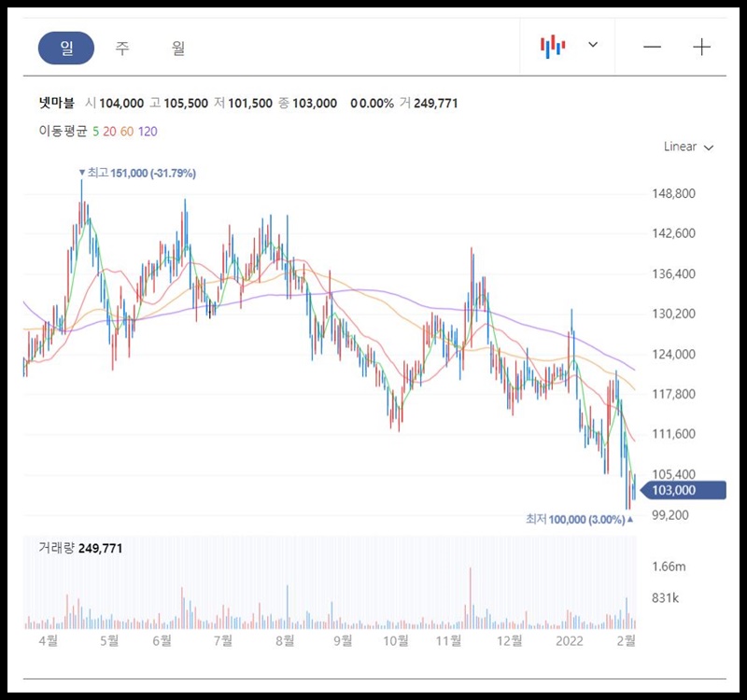Click the low price 101,500

click(x=250, y=104)
